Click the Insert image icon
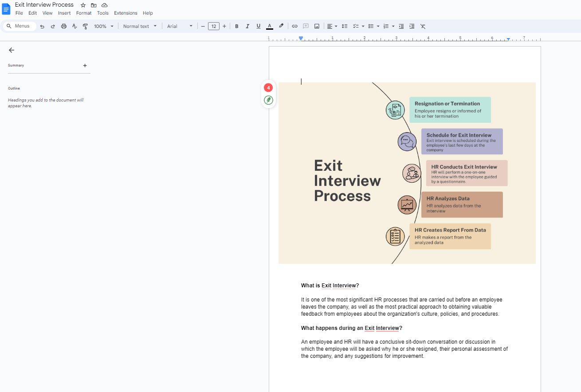This screenshot has width=581, height=392. click(x=317, y=26)
